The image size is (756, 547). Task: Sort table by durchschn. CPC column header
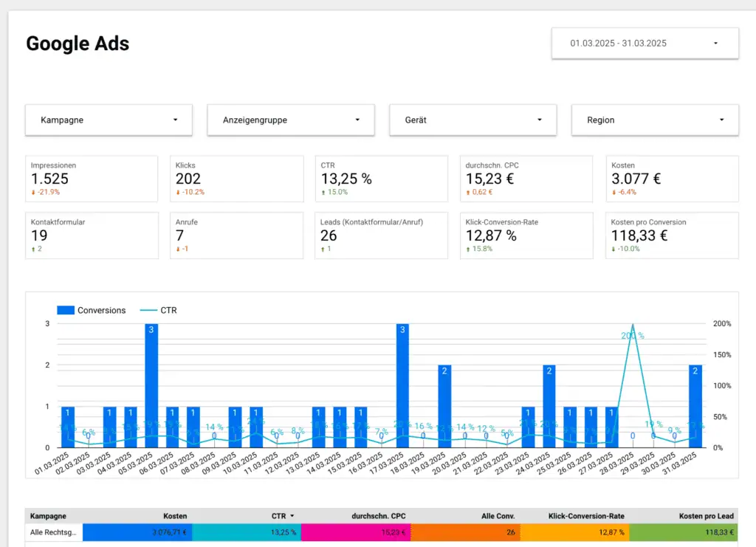pos(379,516)
